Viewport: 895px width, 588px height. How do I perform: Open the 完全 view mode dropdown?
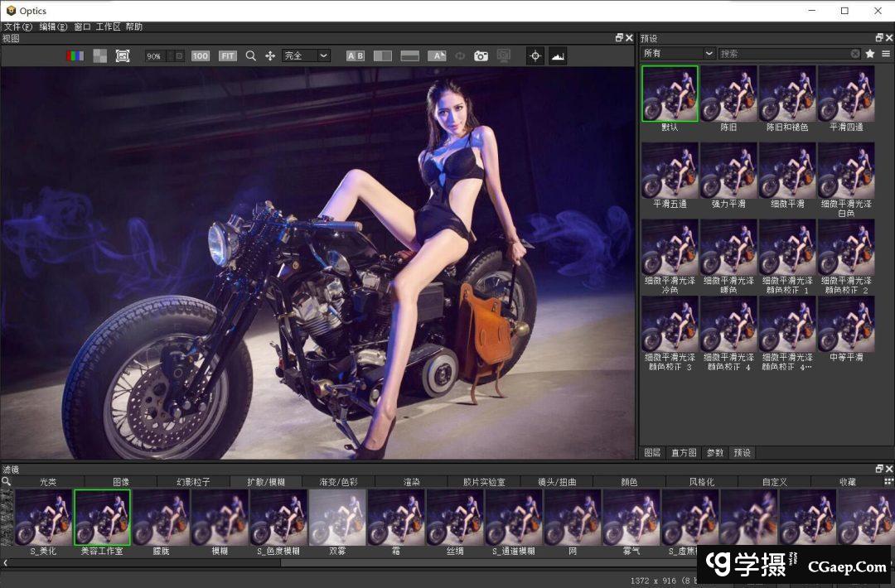coord(306,55)
